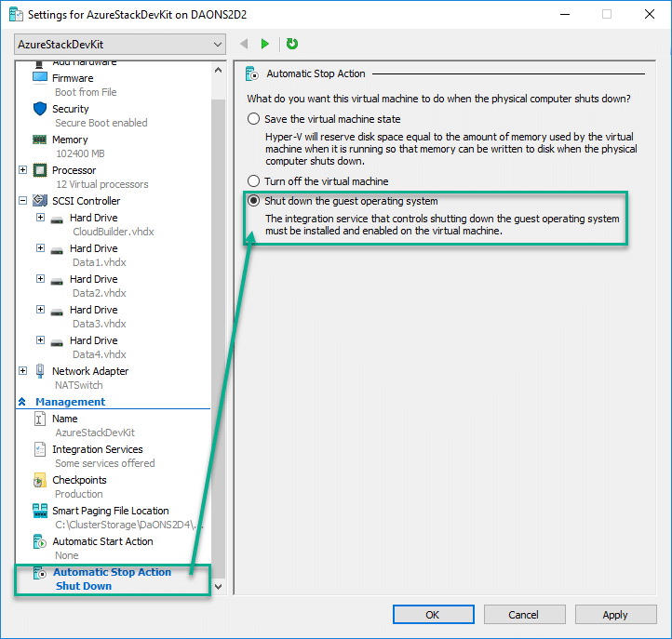Click the Integration Services icon
Viewport: 672px width, 639px height.
pos(40,449)
